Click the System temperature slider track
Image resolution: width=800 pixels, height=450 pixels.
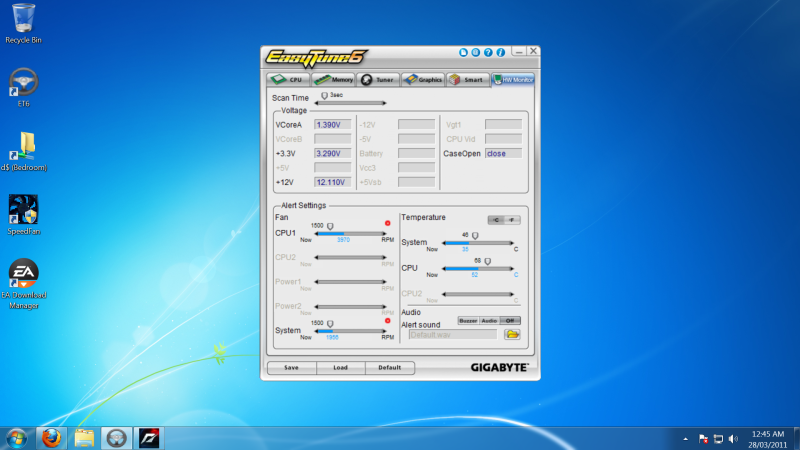478,243
